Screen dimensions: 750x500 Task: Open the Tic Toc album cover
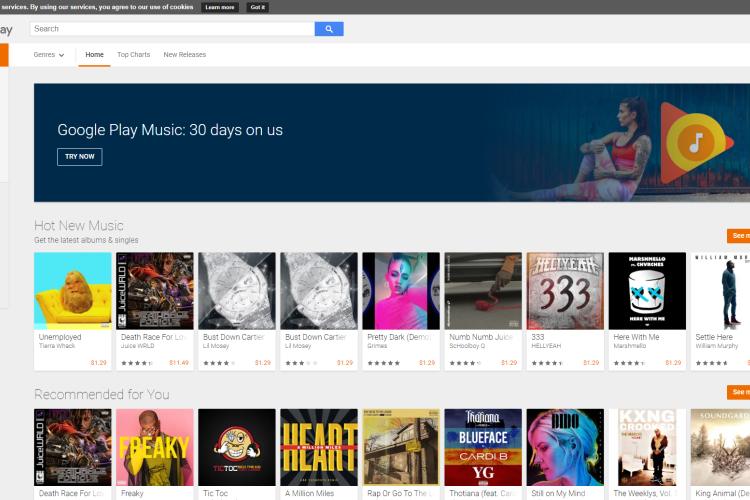coord(237,447)
